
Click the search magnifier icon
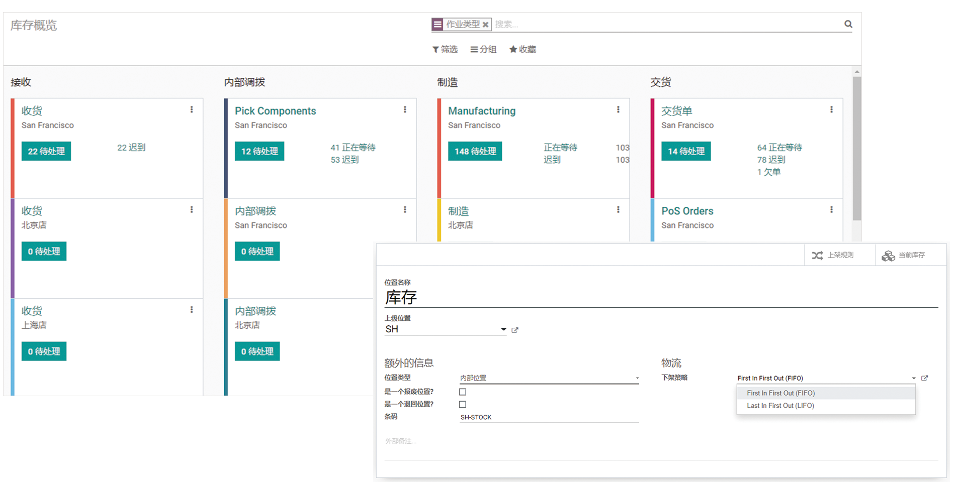tap(848, 24)
